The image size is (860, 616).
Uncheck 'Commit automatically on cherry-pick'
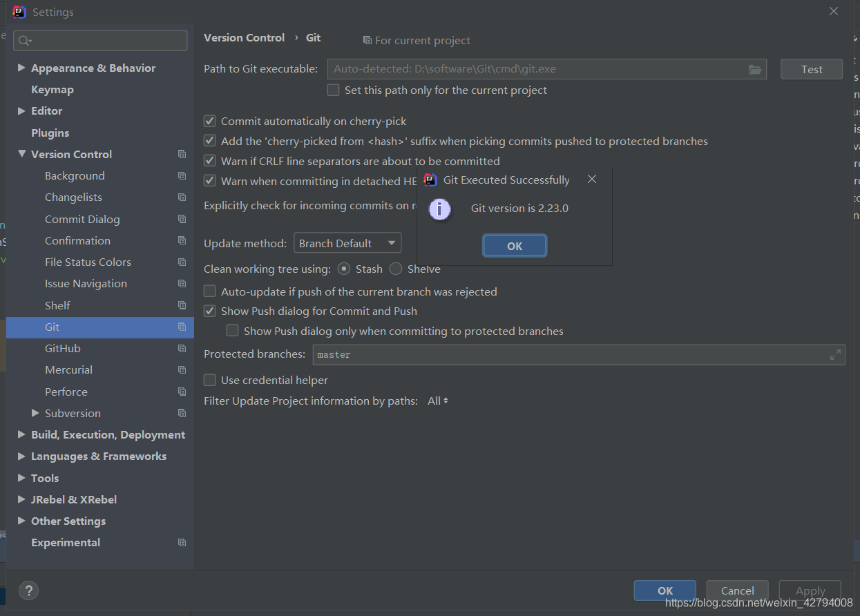tap(209, 121)
